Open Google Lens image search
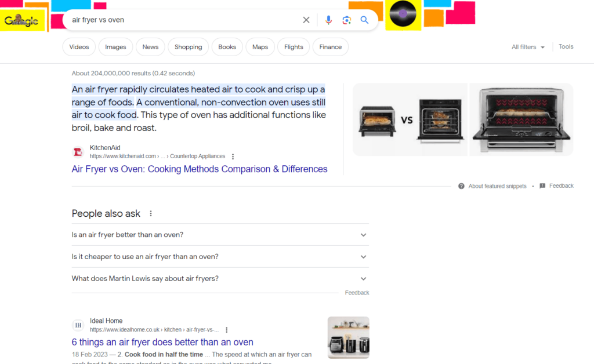This screenshot has height=364, width=594. click(346, 19)
